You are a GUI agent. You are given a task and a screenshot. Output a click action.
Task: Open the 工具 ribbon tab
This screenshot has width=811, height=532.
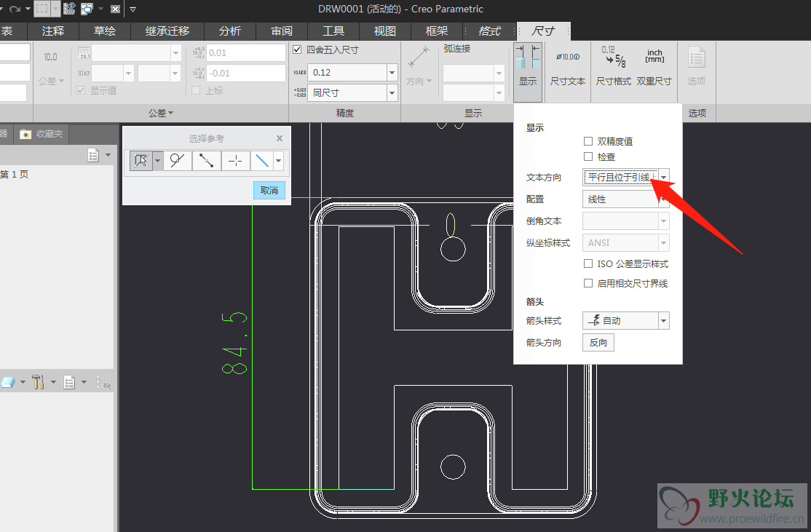pos(333,31)
